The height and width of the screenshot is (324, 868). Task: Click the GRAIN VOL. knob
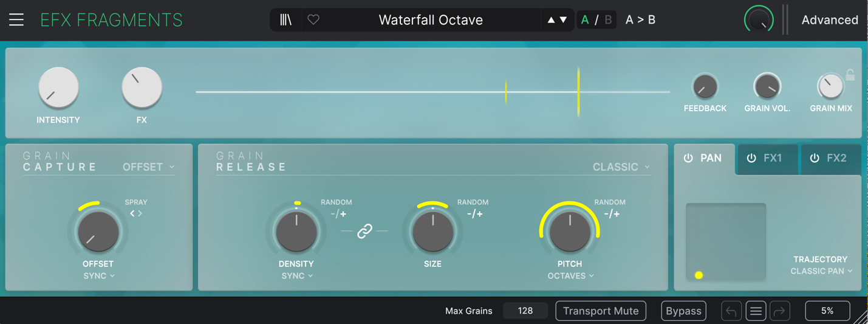click(767, 87)
